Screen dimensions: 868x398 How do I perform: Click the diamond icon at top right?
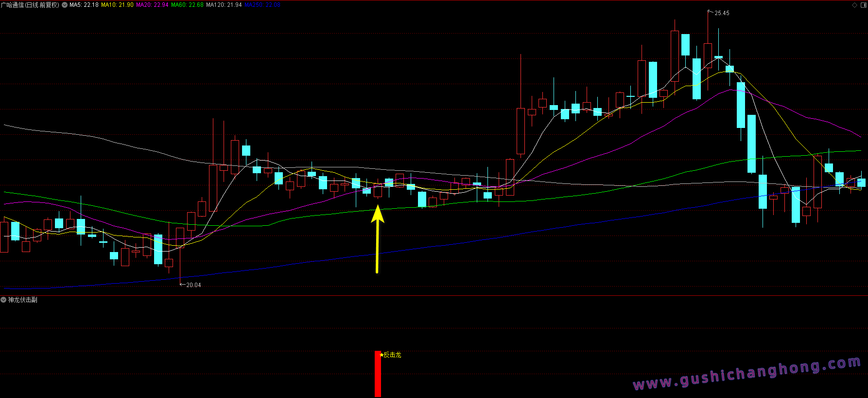click(855, 5)
